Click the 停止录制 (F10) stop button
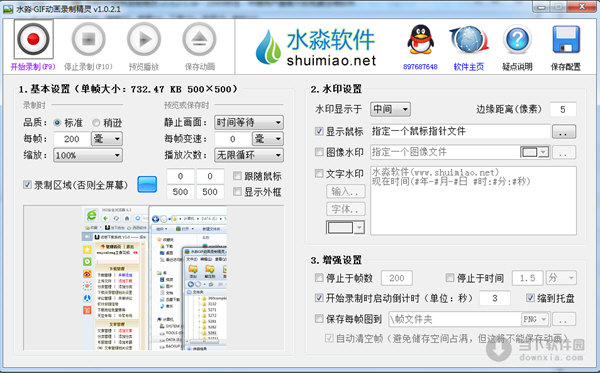Screen dimensions: 600x373 tap(88, 39)
